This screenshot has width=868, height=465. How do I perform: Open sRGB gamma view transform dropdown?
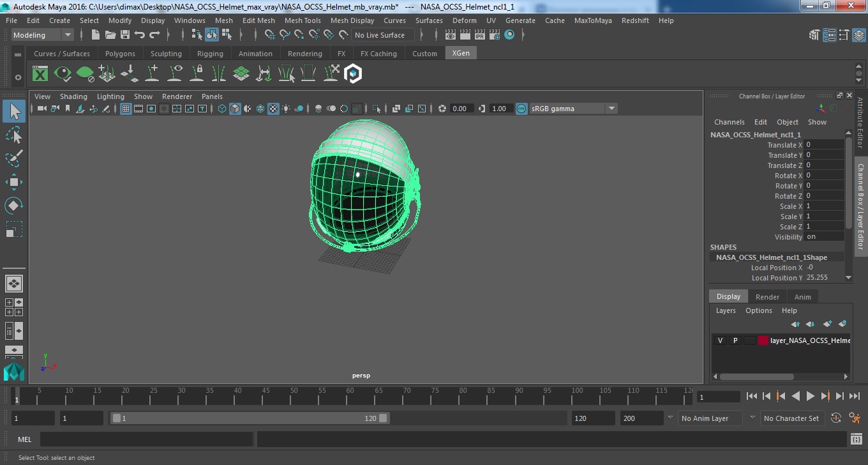tap(573, 109)
